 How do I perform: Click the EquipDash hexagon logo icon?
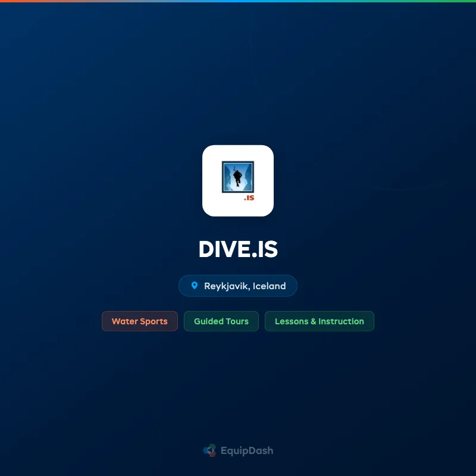point(210,450)
